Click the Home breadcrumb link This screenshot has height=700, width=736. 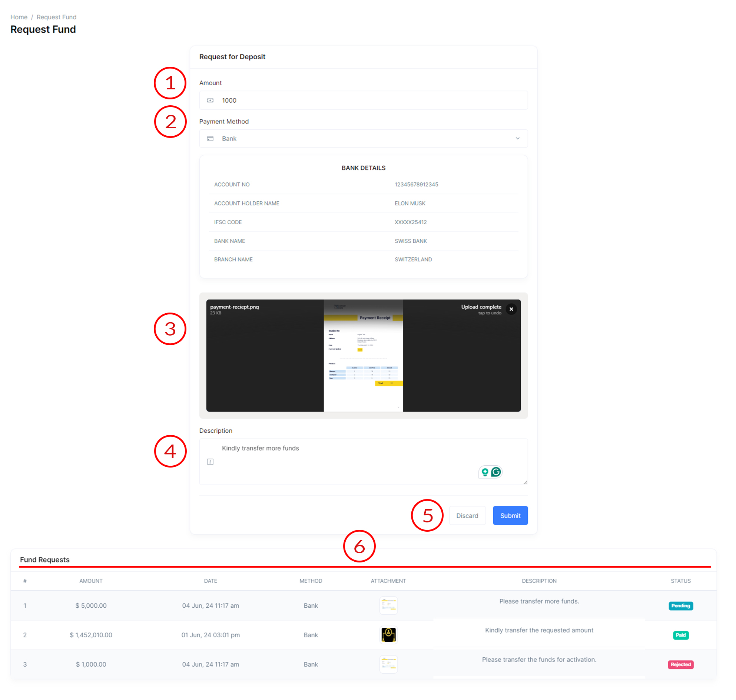click(x=19, y=17)
